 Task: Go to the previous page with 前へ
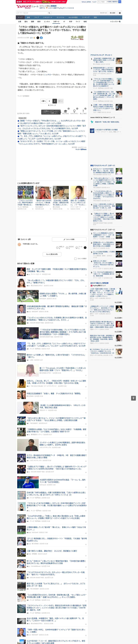pyautogui.click(x=43, y=101)
